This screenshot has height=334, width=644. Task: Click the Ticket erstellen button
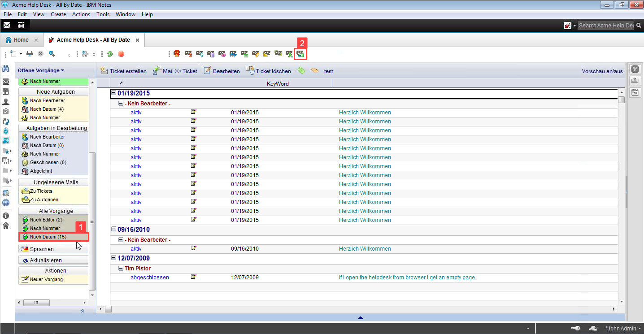123,71
